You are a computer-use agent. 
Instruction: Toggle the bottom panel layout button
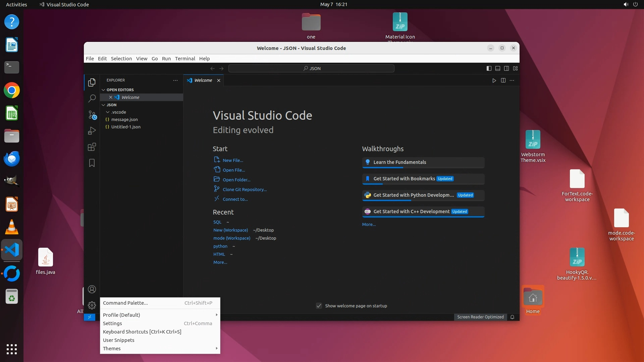[x=498, y=68]
